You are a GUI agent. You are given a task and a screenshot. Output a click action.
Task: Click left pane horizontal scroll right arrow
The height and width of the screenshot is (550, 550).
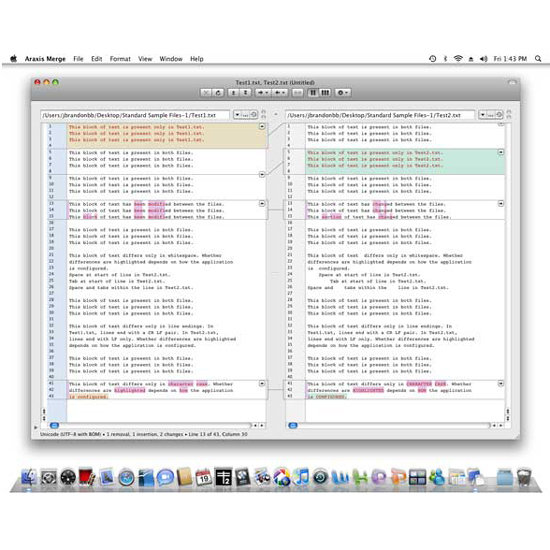click(x=262, y=425)
